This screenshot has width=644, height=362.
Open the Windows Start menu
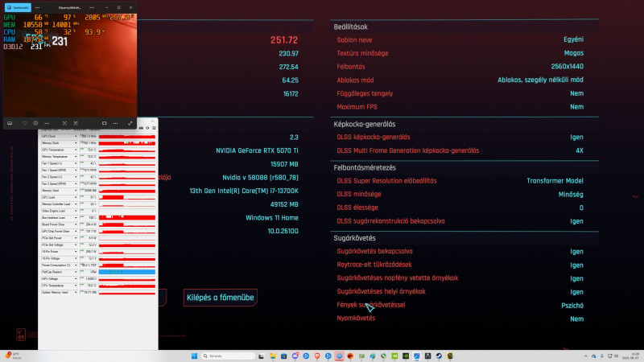pyautogui.click(x=194, y=356)
